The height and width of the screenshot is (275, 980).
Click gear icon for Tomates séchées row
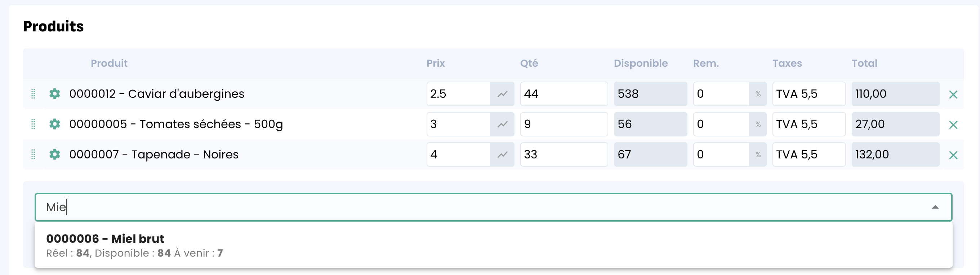[55, 124]
